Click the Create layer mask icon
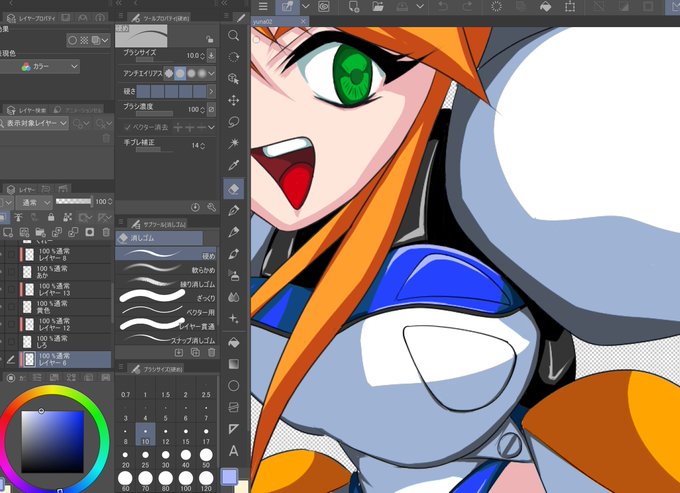The width and height of the screenshot is (680, 493). (89, 232)
